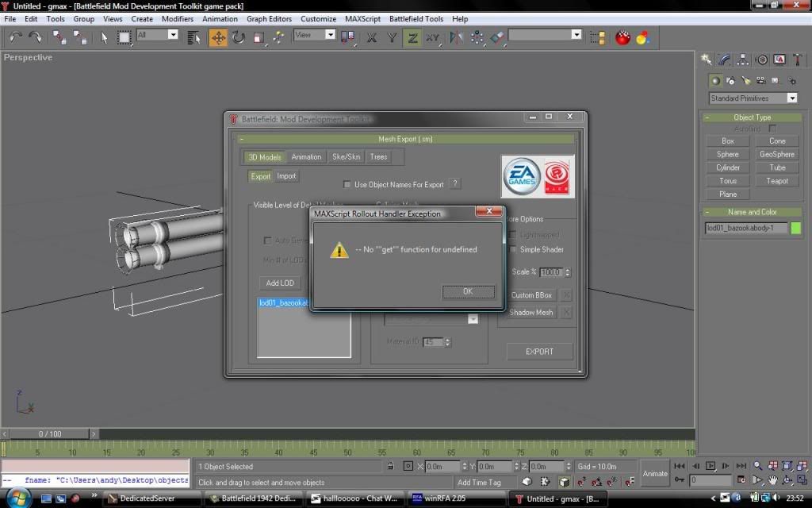Activate the Select and Rotate tool

pyautogui.click(x=238, y=37)
